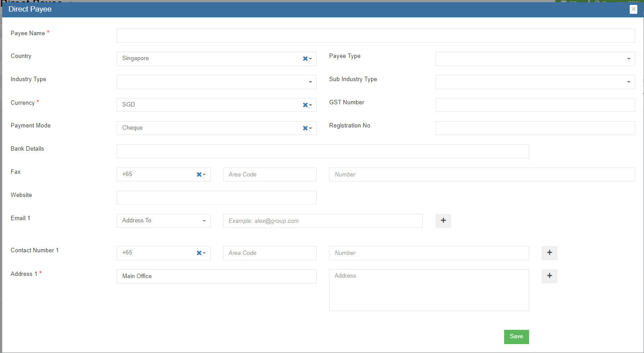Clear the SGD currency selection
The image size is (644, 353).
click(305, 105)
